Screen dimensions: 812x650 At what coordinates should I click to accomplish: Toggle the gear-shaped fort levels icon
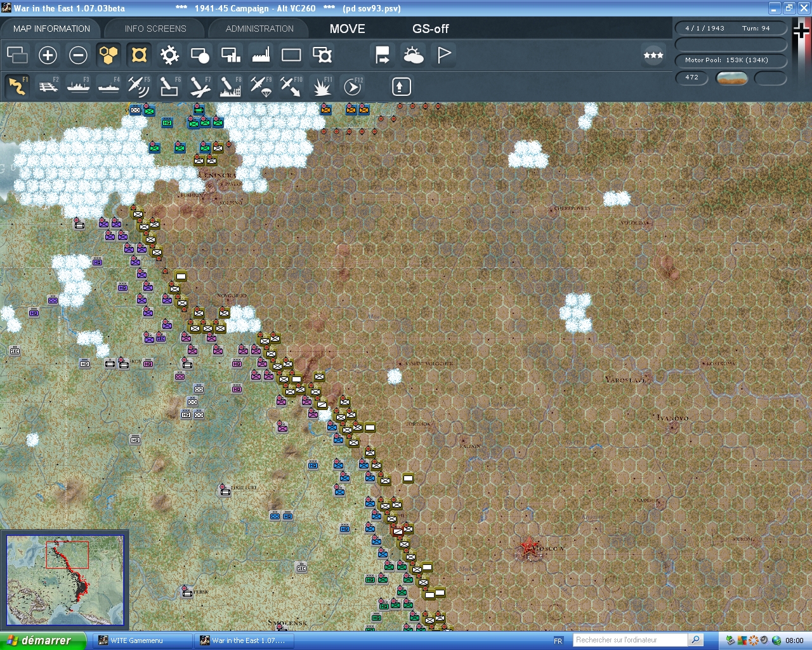[169, 55]
